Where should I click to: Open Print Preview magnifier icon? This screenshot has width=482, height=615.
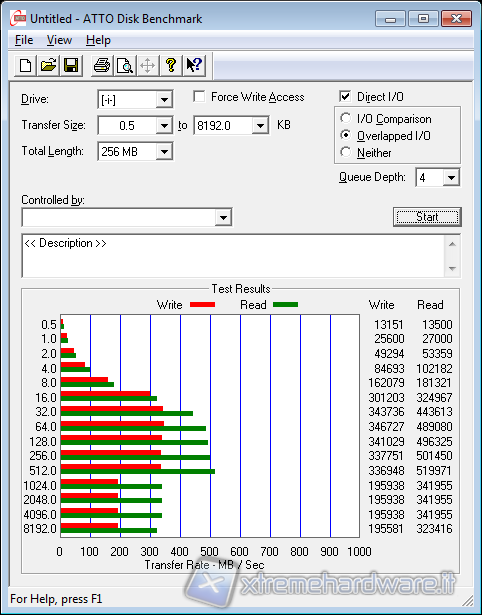pos(125,65)
